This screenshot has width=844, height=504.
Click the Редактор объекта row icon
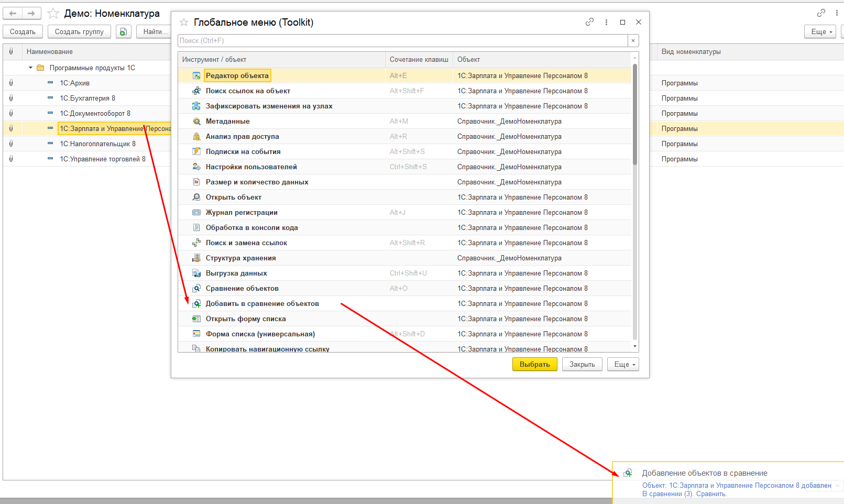196,76
